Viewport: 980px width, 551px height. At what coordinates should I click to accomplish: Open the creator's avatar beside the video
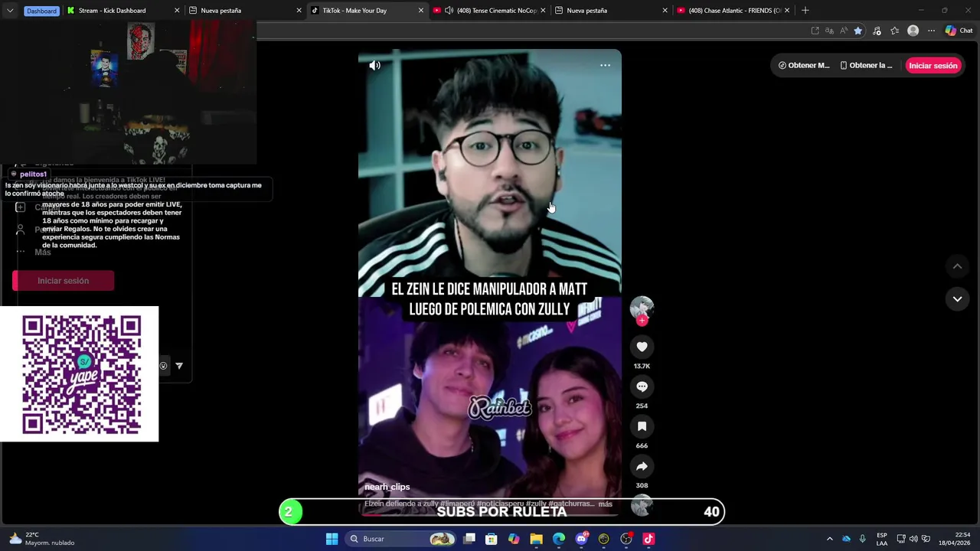pos(642,307)
